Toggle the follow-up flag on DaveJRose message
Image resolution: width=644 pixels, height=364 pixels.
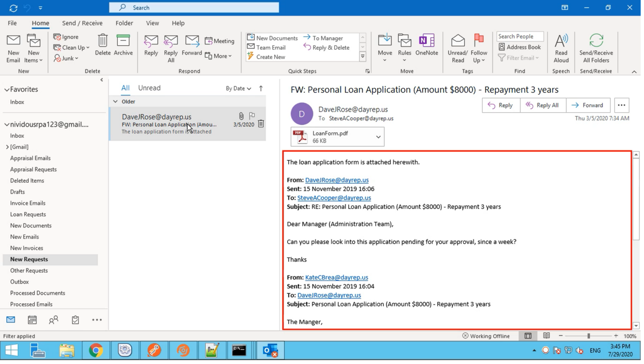click(252, 115)
